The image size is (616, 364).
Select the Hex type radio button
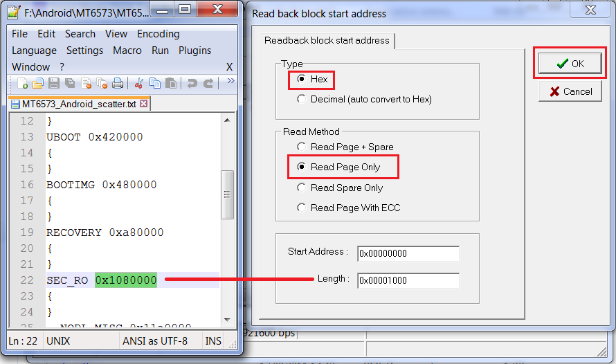[301, 79]
